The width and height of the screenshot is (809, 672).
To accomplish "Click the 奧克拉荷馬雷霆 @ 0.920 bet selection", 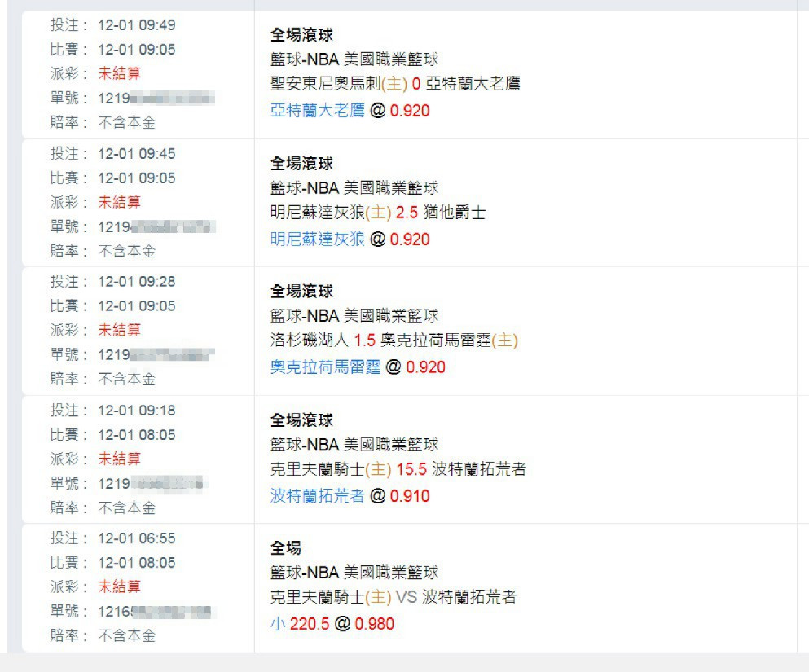I will click(x=358, y=367).
